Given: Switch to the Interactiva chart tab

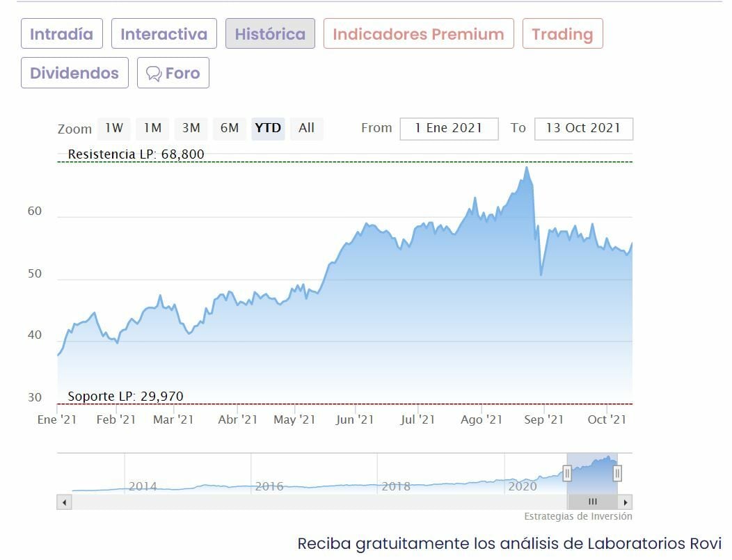Looking at the screenshot, I should click(x=164, y=34).
